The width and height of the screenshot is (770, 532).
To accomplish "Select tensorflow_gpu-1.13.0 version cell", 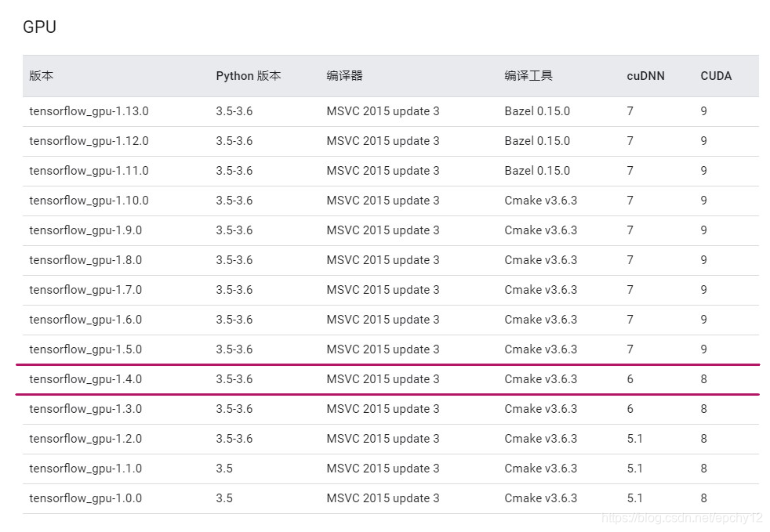I will point(89,111).
